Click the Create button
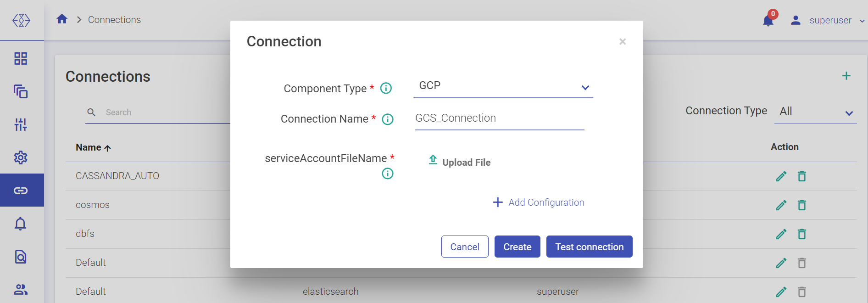 517,247
